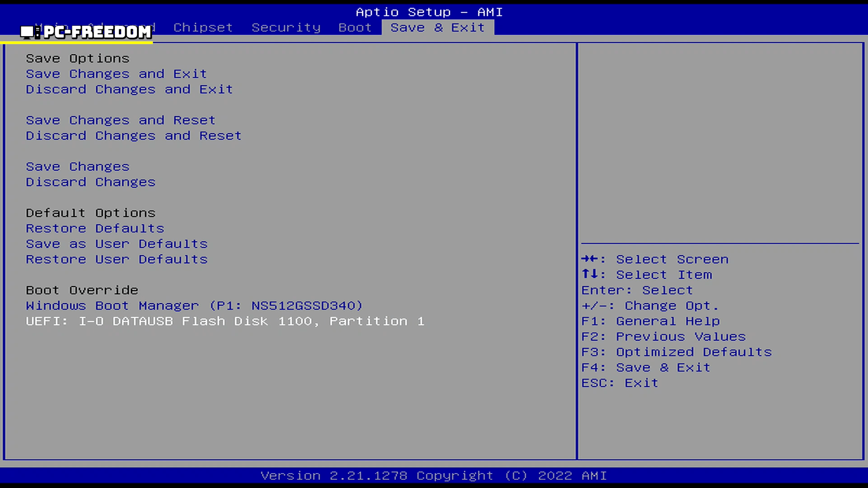Image resolution: width=868 pixels, height=488 pixels.
Task: Boot from Windows Boot Manager entry
Action: pos(194,306)
